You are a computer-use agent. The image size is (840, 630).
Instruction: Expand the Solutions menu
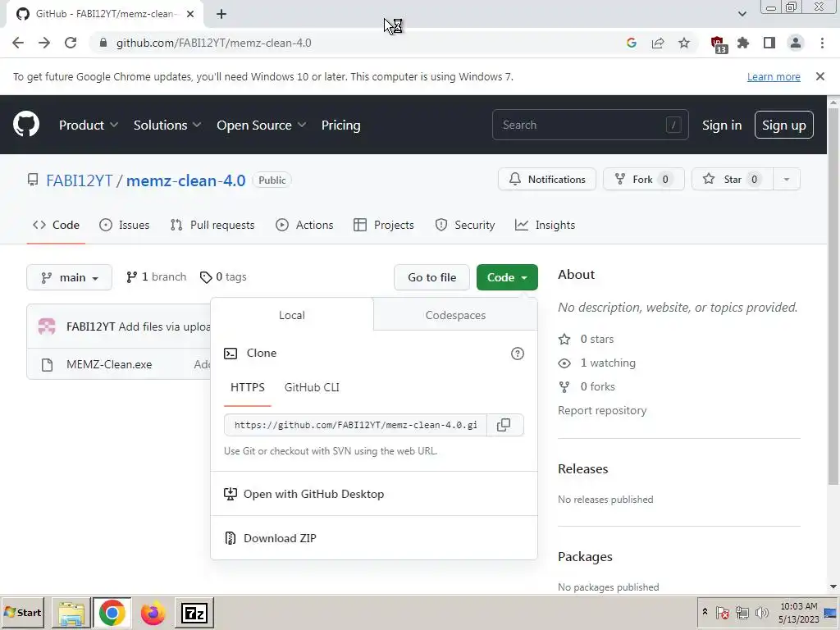pos(167,125)
